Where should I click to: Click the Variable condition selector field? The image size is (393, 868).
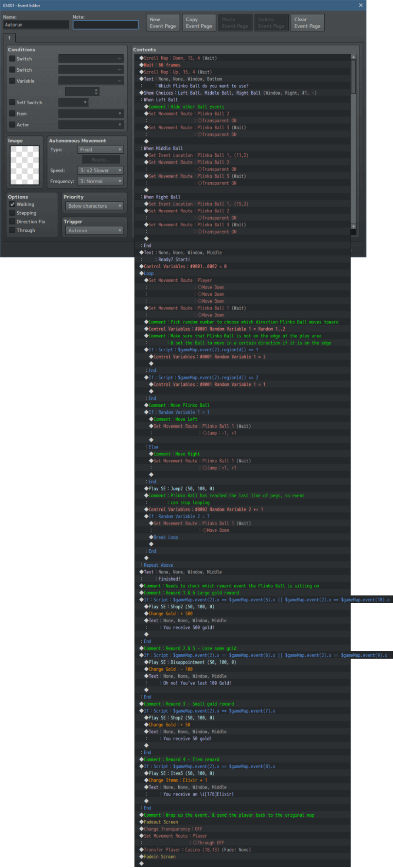click(x=91, y=81)
